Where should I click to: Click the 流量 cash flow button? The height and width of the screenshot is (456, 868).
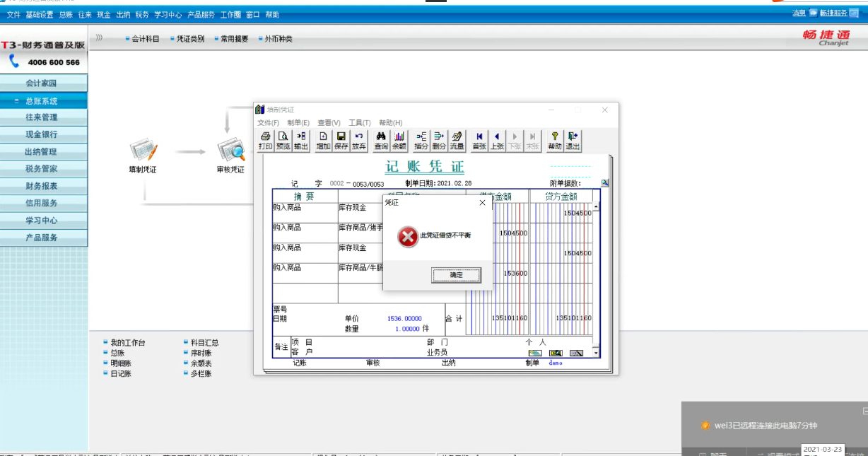(457, 141)
